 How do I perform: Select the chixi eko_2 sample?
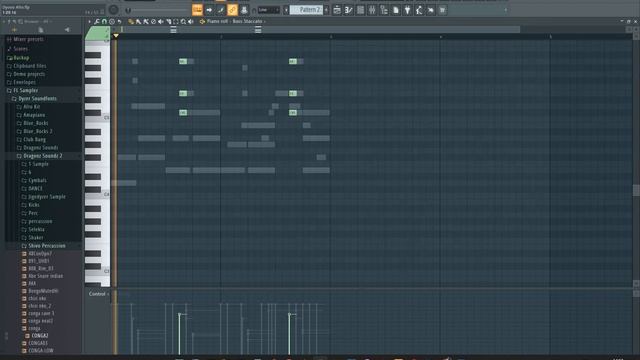39,306
